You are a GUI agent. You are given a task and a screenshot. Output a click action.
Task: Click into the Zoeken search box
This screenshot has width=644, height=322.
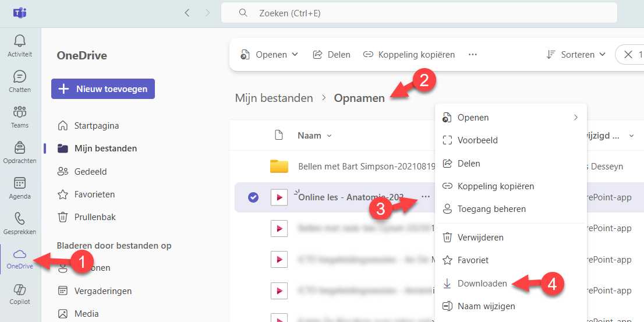pos(419,13)
